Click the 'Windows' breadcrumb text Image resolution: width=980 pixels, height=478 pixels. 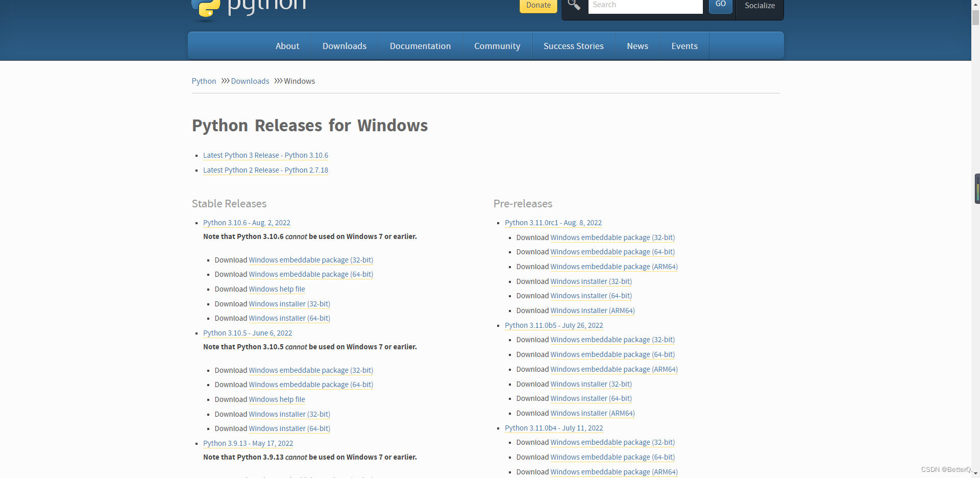click(299, 81)
